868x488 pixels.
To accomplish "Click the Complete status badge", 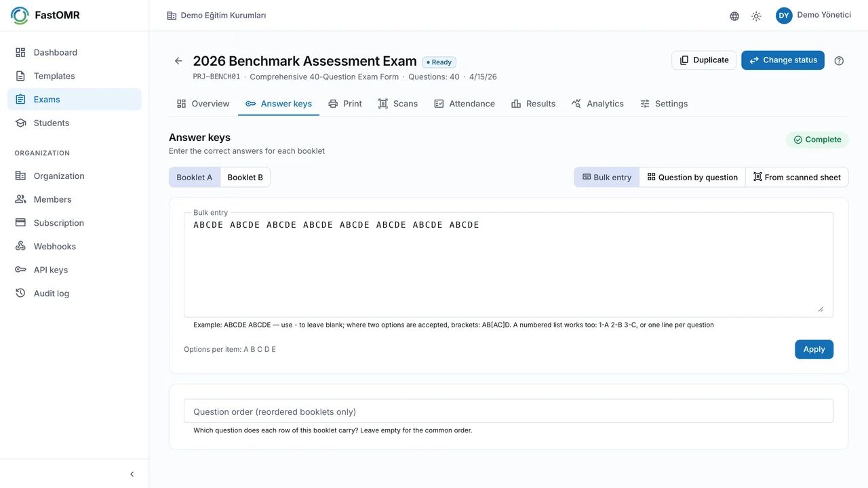I will (817, 140).
